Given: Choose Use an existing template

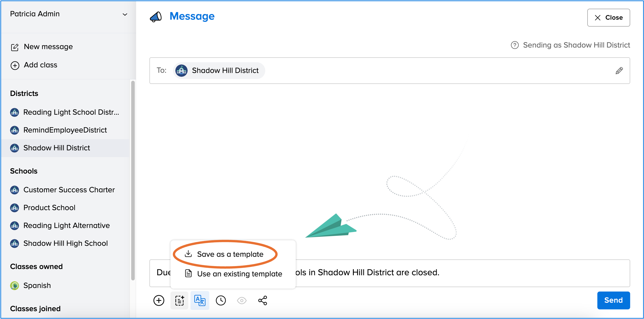Looking at the screenshot, I should (239, 274).
